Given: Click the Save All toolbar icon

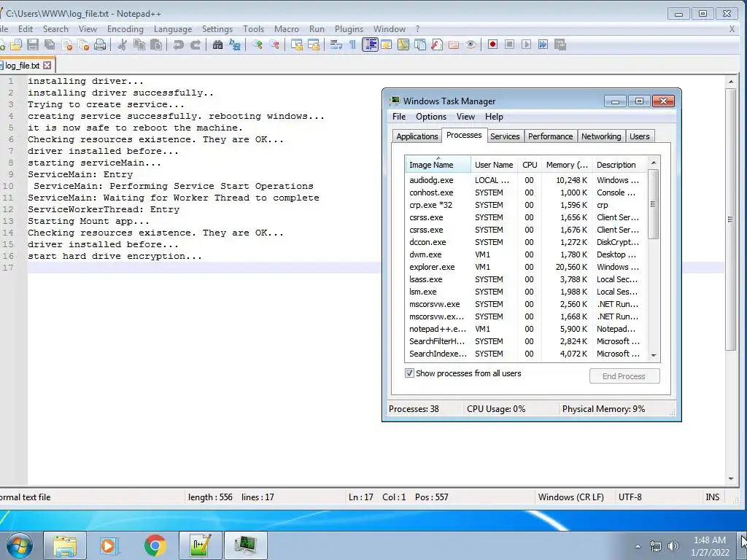Looking at the screenshot, I should (50, 44).
